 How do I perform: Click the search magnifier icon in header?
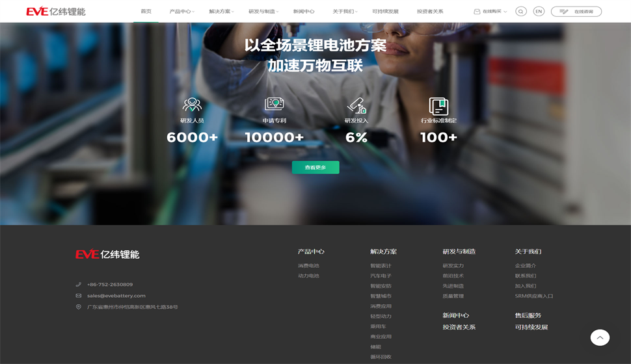click(x=520, y=12)
